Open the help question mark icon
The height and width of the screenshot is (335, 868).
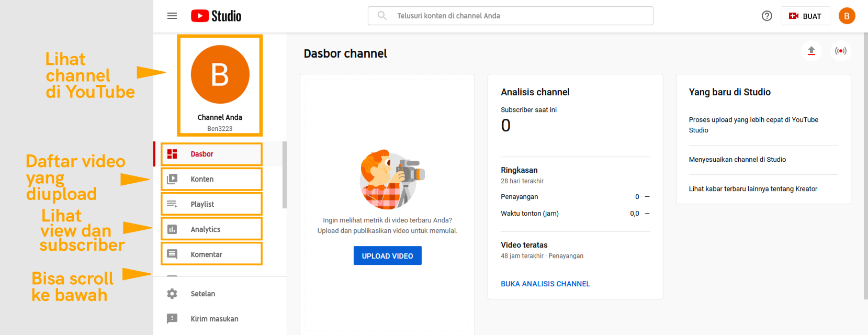tap(767, 16)
